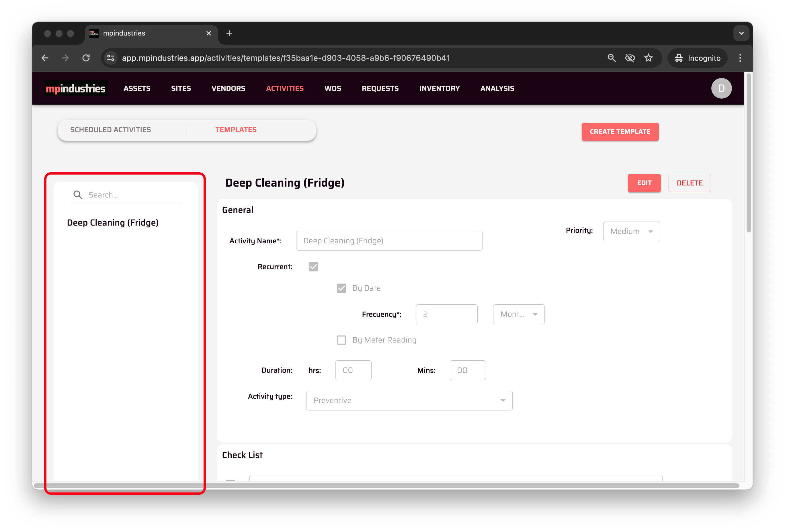Click the browser reload icon

[86, 58]
